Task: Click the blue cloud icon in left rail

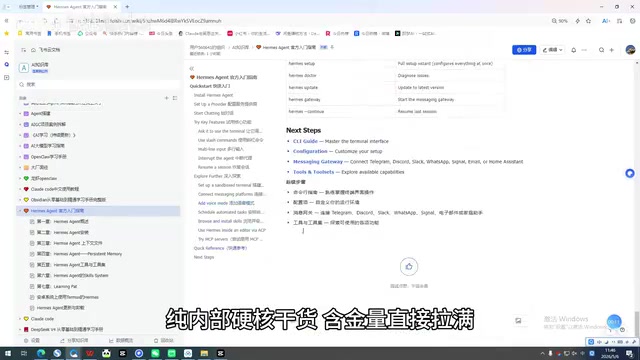Action: point(7,64)
